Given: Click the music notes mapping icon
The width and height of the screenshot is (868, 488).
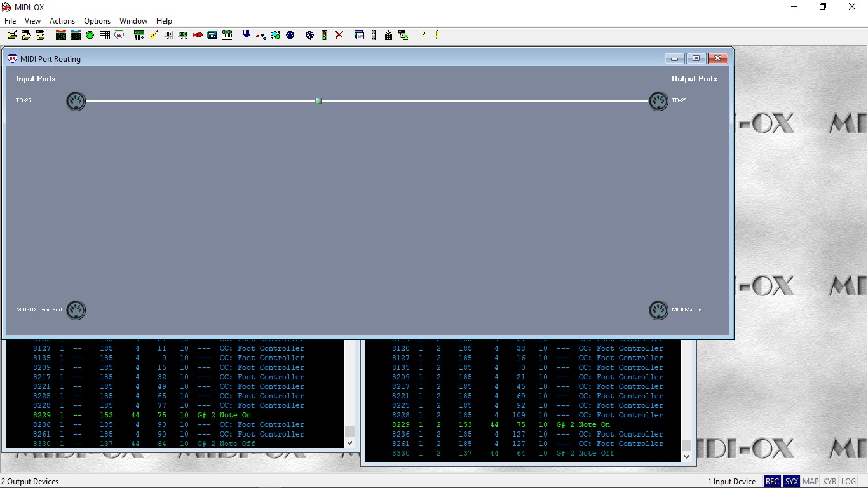Looking at the screenshot, I should (x=261, y=36).
